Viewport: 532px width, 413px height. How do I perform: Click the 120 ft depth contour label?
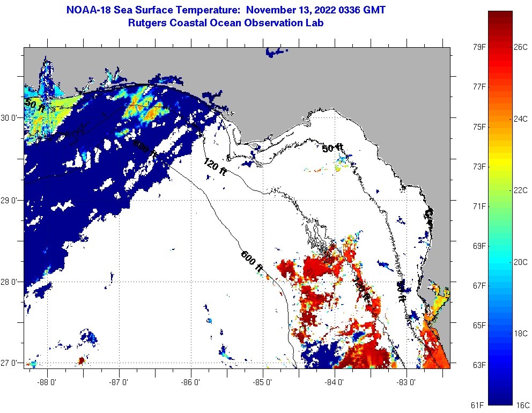[213, 166]
